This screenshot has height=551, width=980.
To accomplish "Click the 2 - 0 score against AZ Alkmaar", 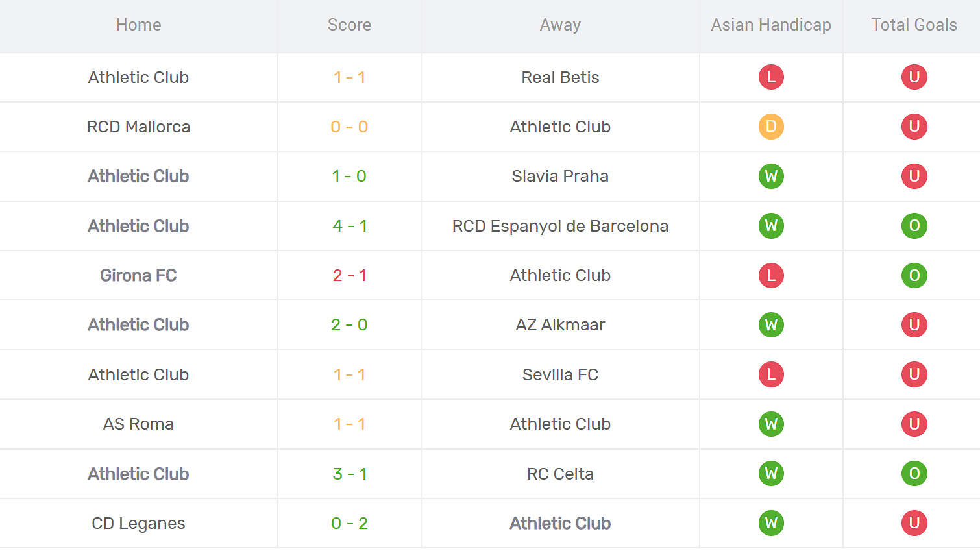I will click(349, 324).
